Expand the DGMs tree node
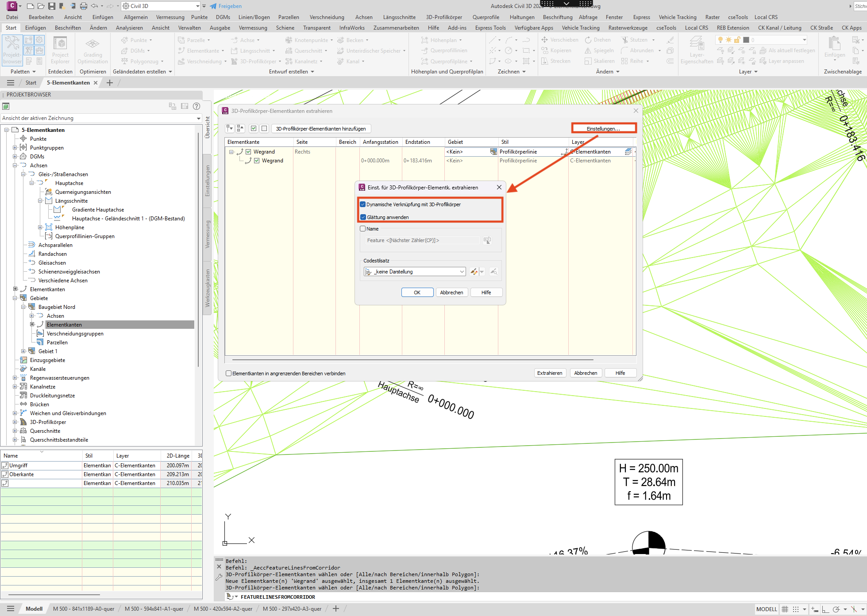 15,157
